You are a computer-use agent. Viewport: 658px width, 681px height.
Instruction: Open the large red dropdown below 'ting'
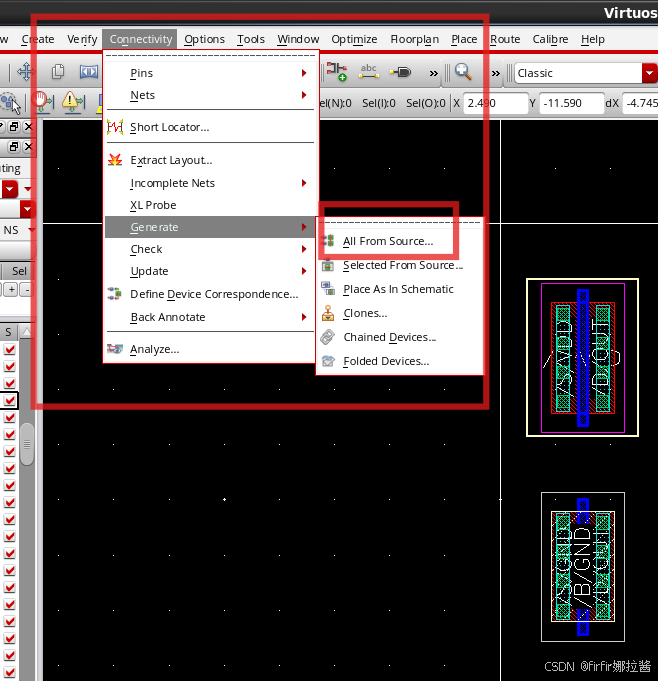10,189
